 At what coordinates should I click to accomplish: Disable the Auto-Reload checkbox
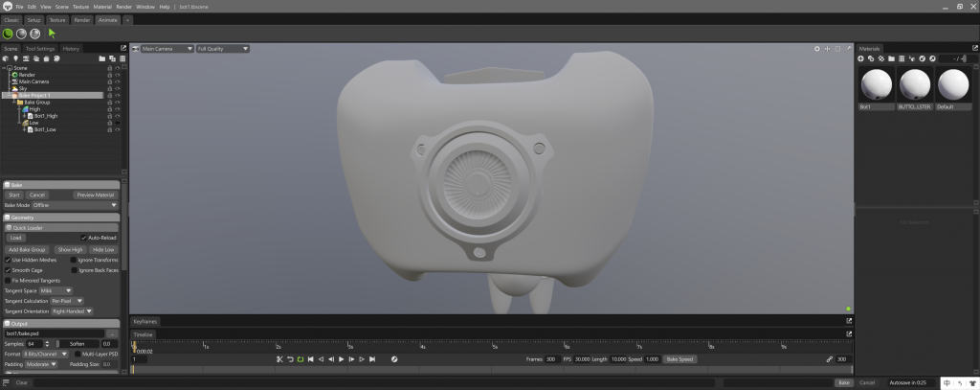click(x=83, y=238)
